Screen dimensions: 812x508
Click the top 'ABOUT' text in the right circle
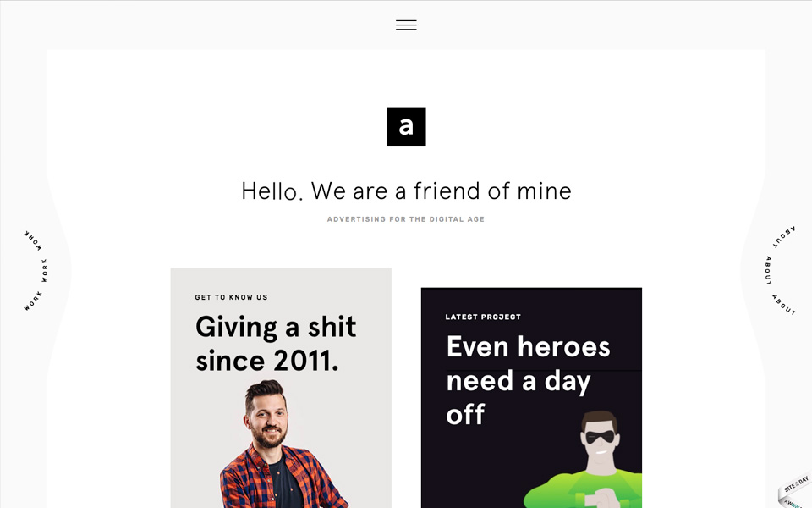pos(784,236)
